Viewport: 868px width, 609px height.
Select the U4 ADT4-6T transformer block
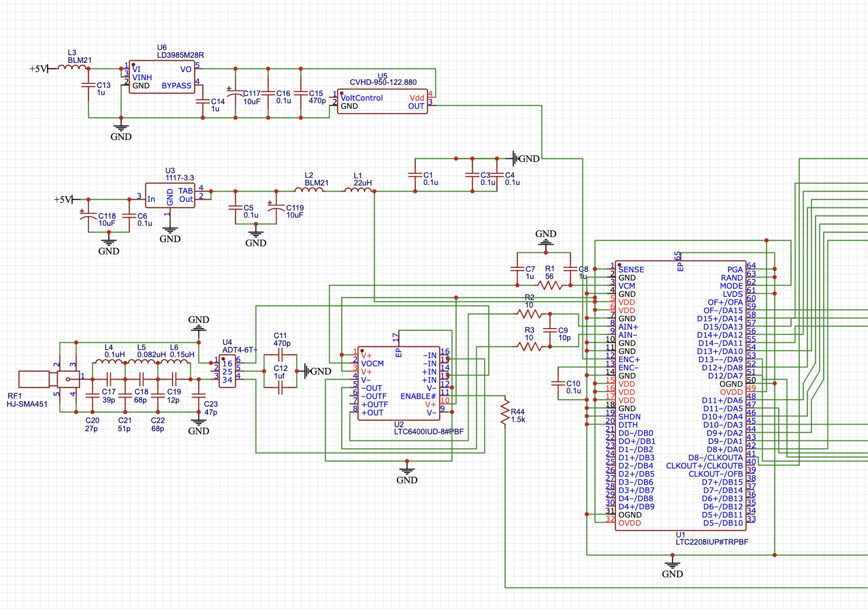(x=227, y=371)
